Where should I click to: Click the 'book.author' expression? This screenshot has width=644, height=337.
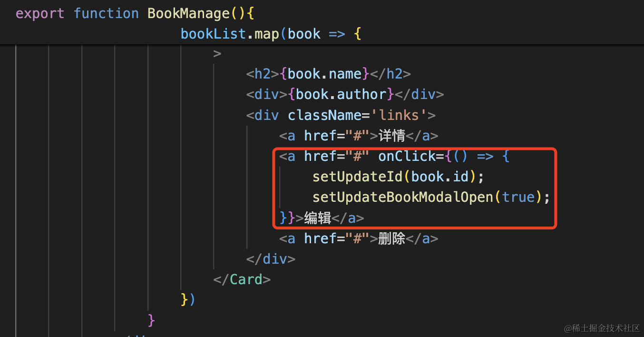click(x=341, y=94)
